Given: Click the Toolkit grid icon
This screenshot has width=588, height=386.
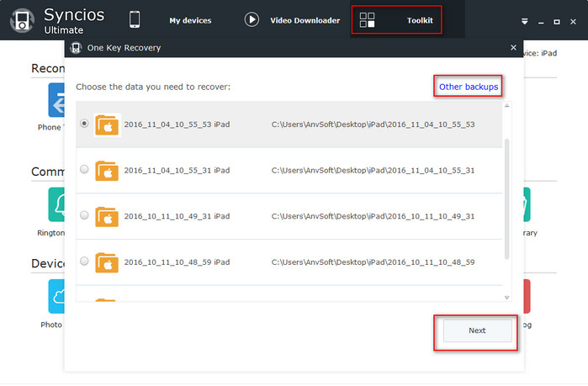Looking at the screenshot, I should pos(367,20).
